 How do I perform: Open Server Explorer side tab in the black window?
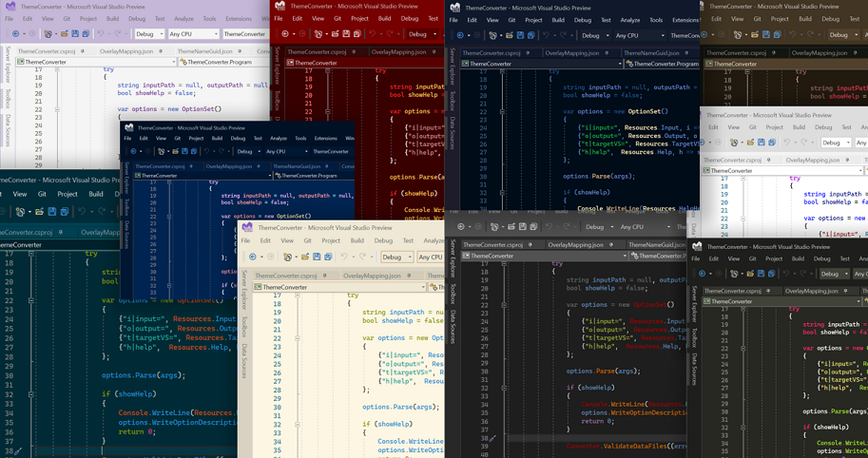coord(694,304)
